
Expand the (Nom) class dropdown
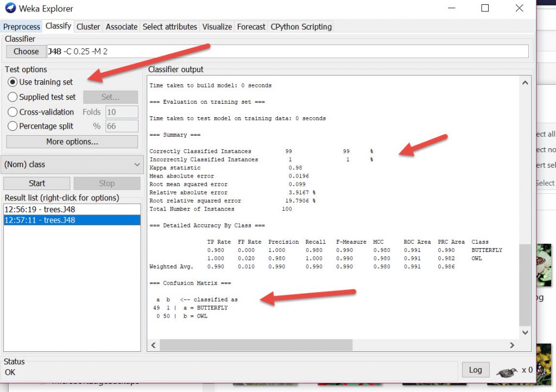tap(72, 165)
